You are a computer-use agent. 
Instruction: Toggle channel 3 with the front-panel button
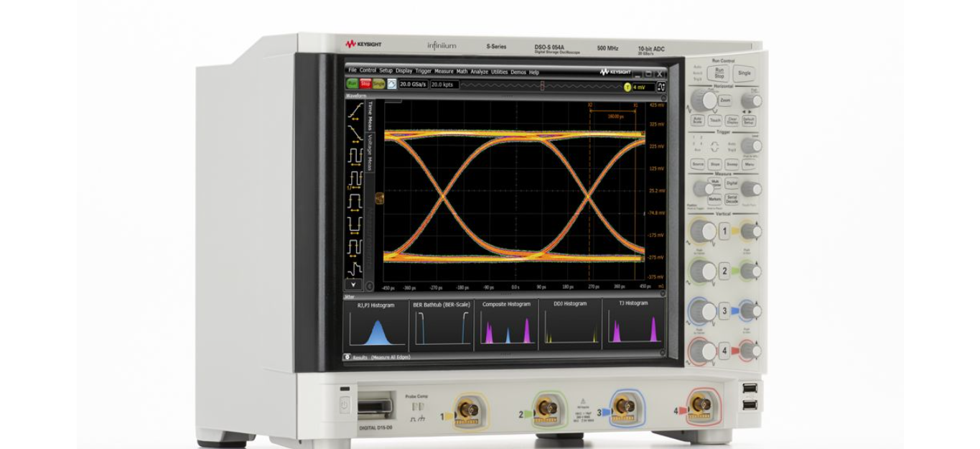click(724, 311)
